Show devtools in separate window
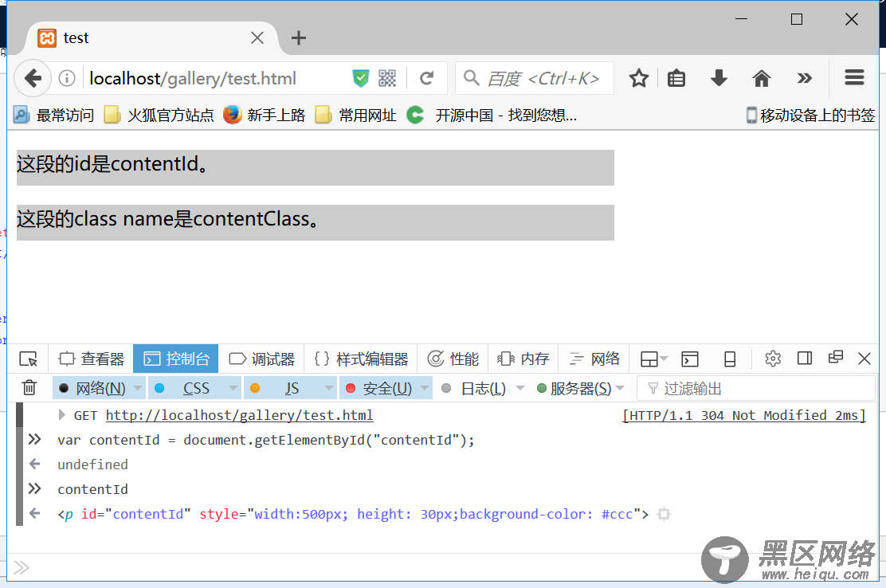 coord(835,358)
